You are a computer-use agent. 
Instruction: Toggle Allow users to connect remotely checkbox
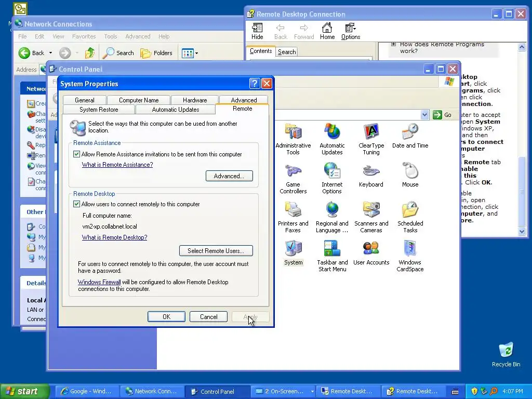77,204
